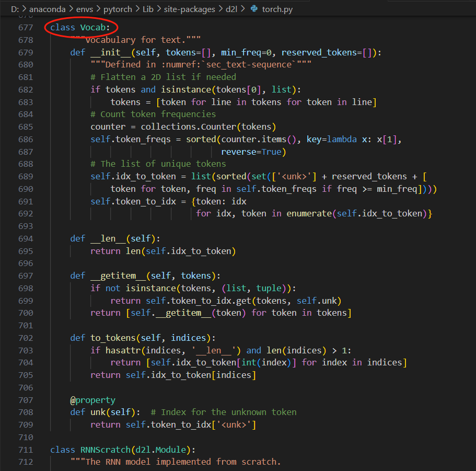
Task: Expand the chevron after d2l breadcrumb
Action: (243, 9)
